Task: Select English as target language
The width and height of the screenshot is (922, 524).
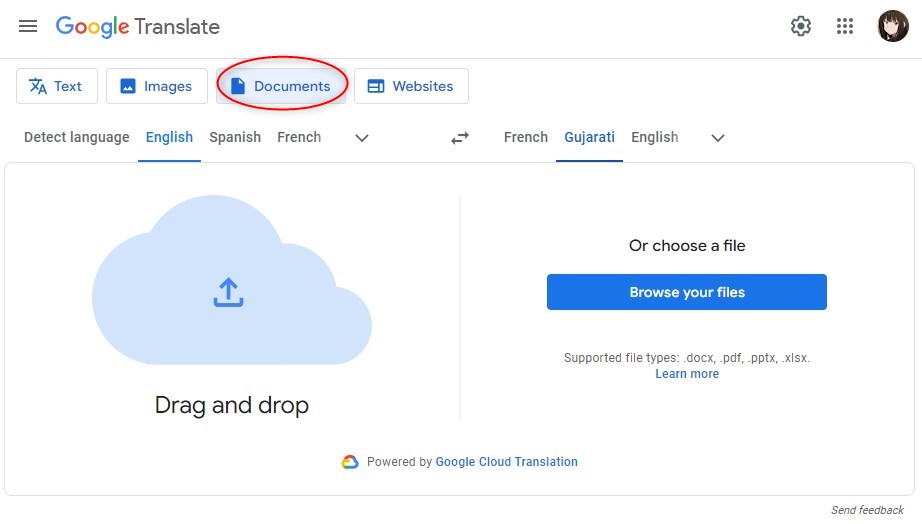Action: [x=654, y=137]
